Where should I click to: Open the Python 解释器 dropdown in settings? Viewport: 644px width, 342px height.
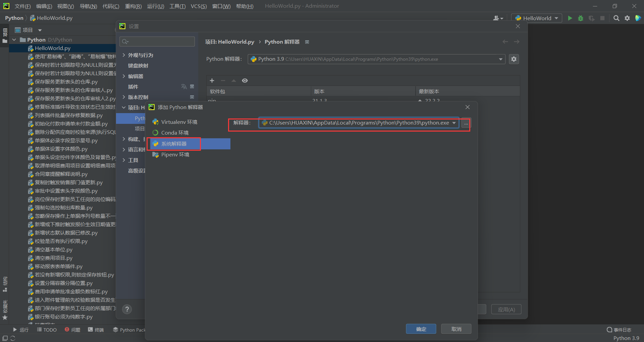(501, 59)
